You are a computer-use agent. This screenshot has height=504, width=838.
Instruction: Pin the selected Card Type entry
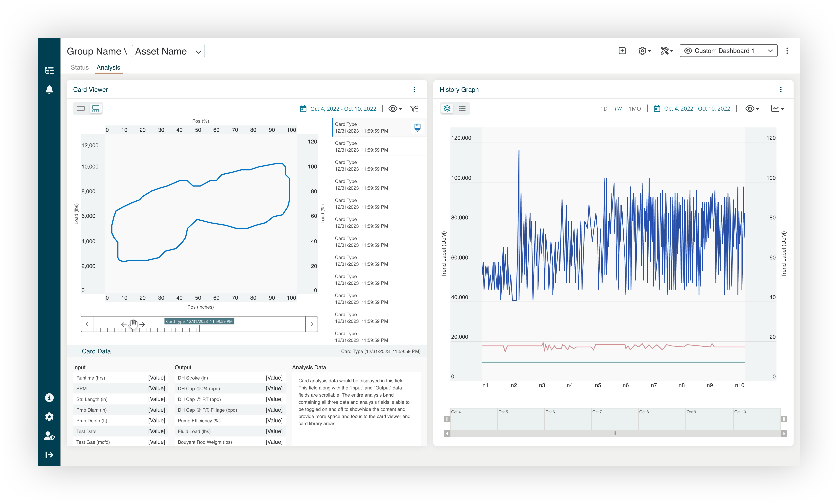coord(417,127)
